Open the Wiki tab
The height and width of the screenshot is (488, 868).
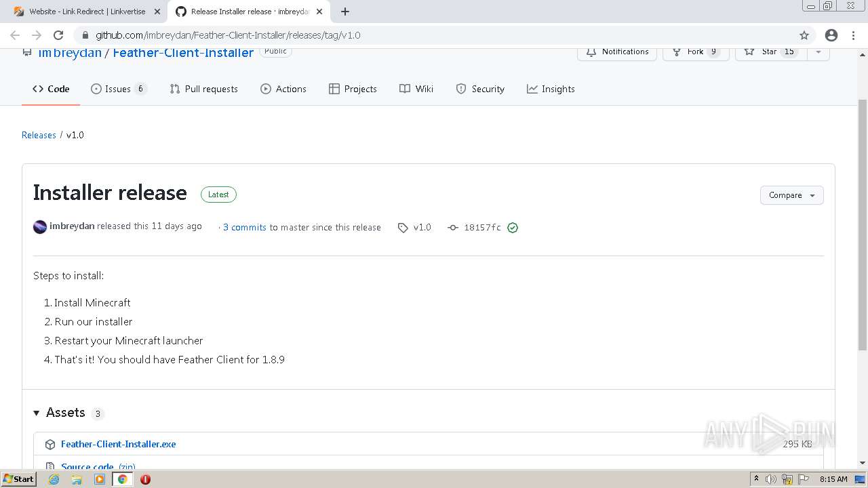[416, 89]
